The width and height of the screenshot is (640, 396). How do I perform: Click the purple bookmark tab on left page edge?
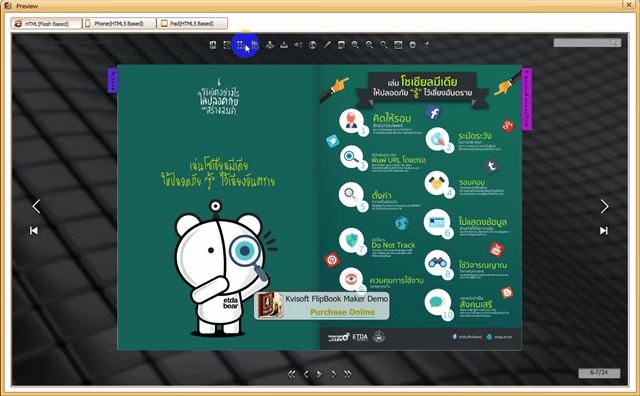click(113, 80)
